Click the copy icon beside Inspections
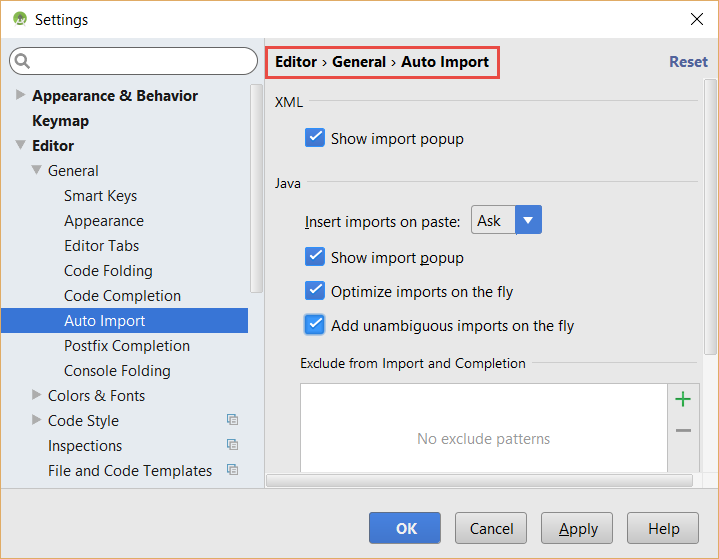 [232, 445]
